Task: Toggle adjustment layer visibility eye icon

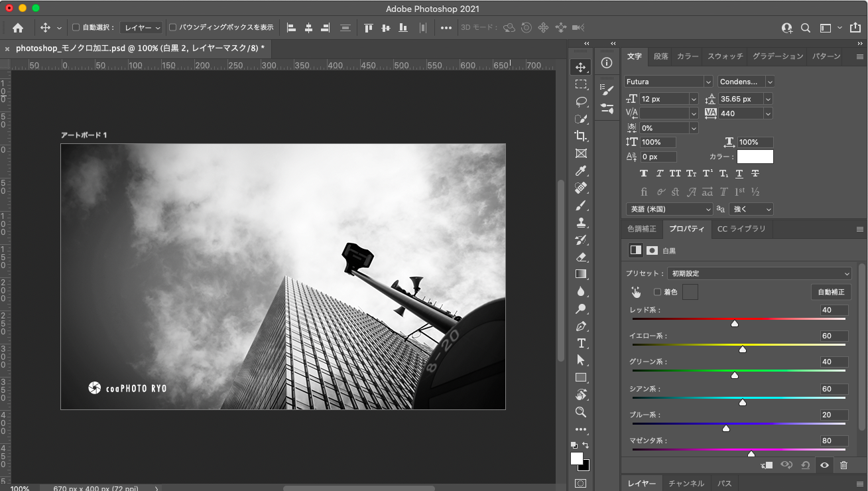Action: [x=824, y=465]
